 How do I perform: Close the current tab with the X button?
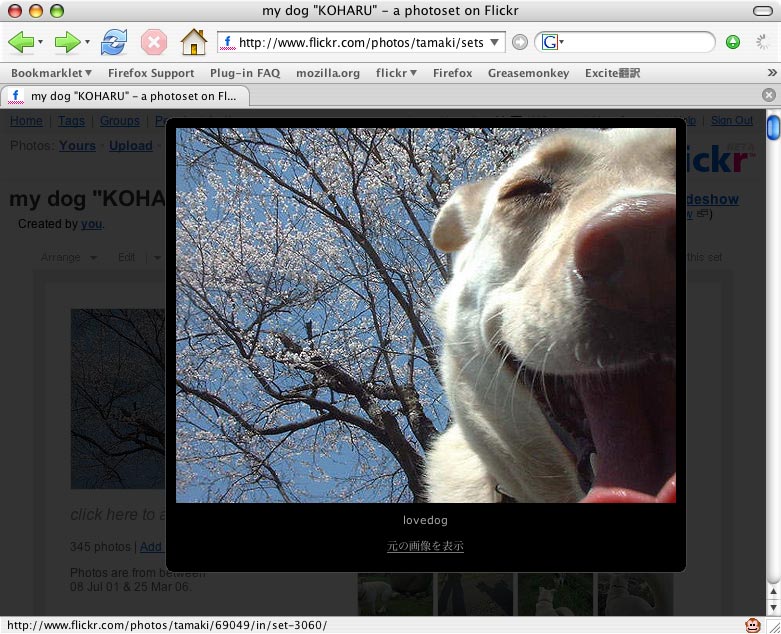pyautogui.click(x=768, y=95)
